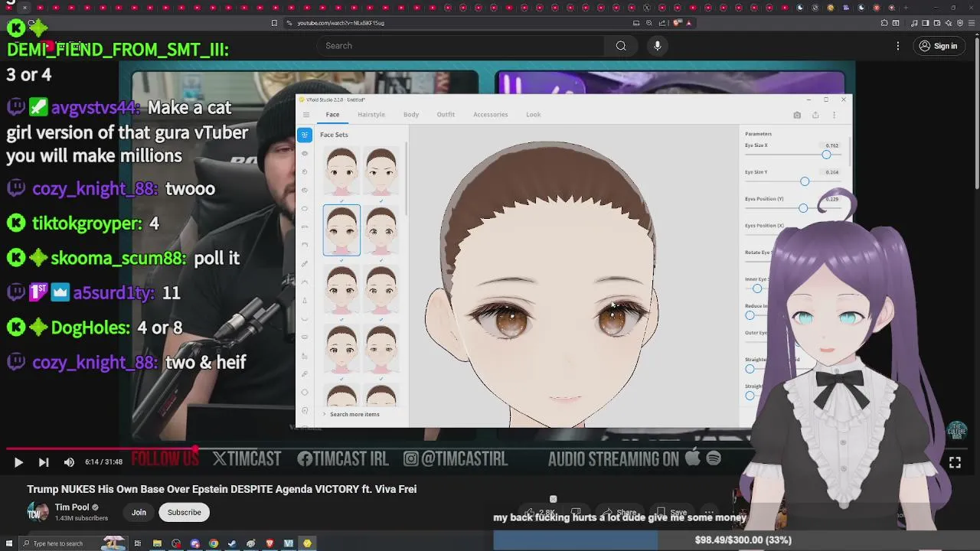Open File Explorer from the taskbar
Image resolution: width=980 pixels, height=551 pixels.
click(157, 543)
